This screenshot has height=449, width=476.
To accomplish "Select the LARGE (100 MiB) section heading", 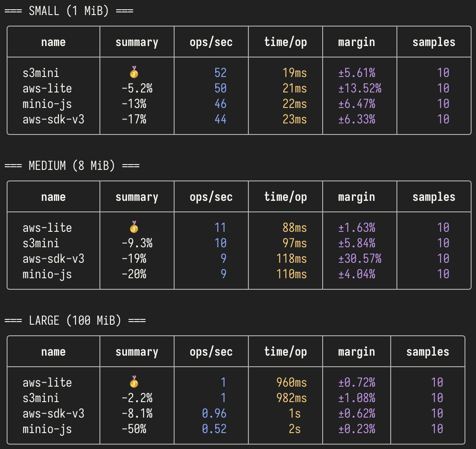I will coord(75,321).
